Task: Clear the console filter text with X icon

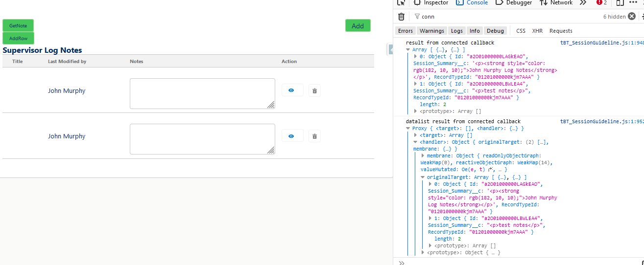Action: 632,17
